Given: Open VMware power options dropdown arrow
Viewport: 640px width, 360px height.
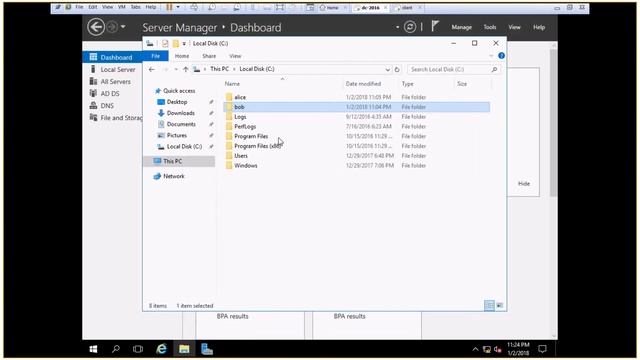Looking at the screenshot, I should [x=178, y=7].
